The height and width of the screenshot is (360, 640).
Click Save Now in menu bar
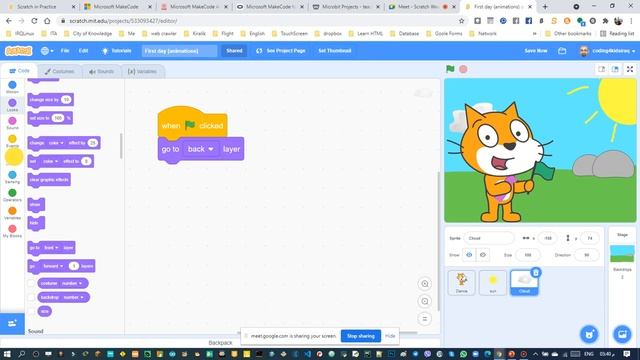[x=536, y=51]
